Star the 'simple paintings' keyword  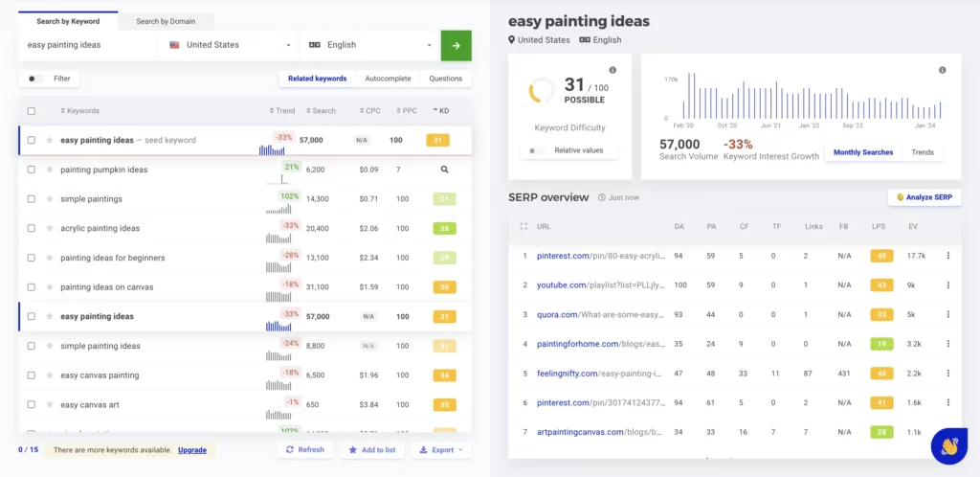tap(50, 199)
